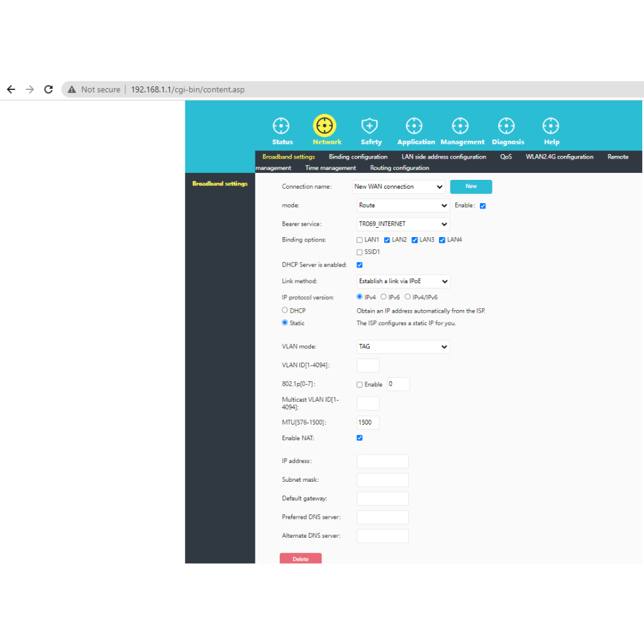Viewport: 644px width, 644px height.
Task: Open the Help section icon
Action: [550, 126]
